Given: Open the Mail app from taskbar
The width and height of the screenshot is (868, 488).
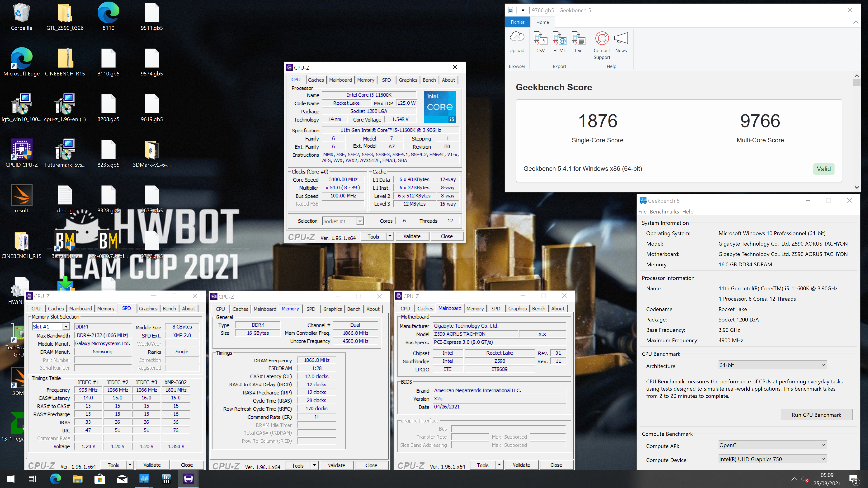Looking at the screenshot, I should [x=122, y=479].
